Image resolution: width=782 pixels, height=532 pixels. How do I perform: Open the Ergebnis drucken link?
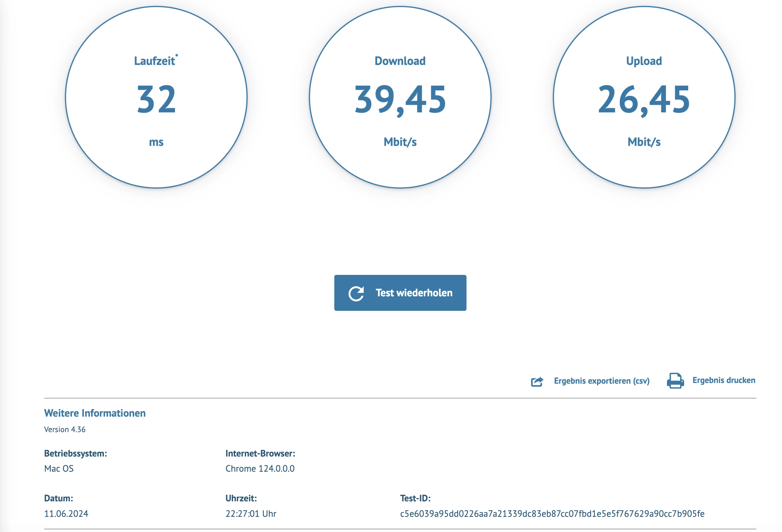[723, 380]
